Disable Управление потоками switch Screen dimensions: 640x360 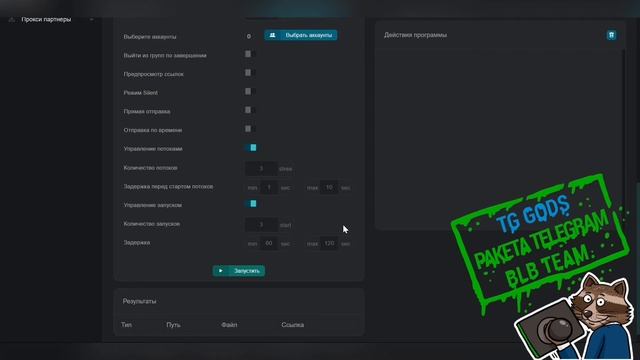[x=251, y=148]
